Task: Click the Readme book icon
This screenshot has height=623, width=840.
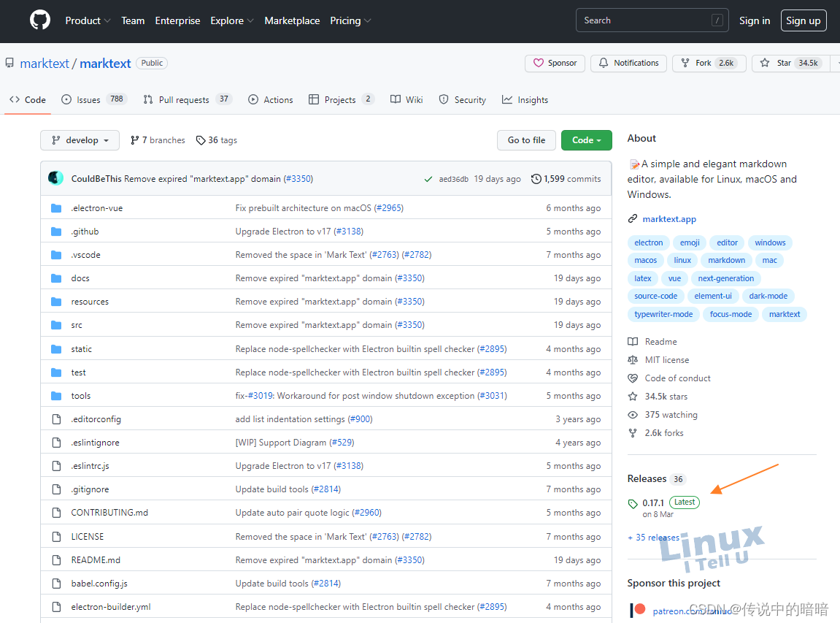Action: (633, 342)
